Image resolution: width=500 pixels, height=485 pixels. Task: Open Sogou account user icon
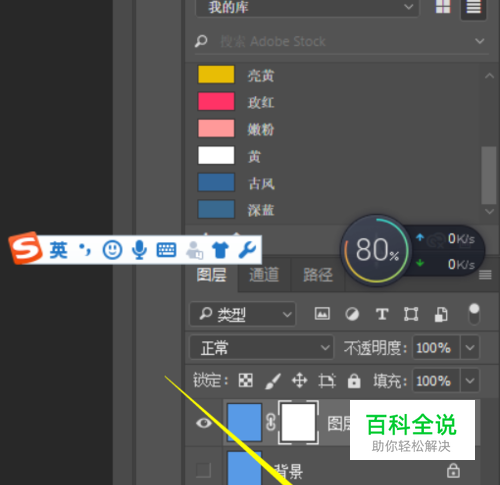point(194,250)
